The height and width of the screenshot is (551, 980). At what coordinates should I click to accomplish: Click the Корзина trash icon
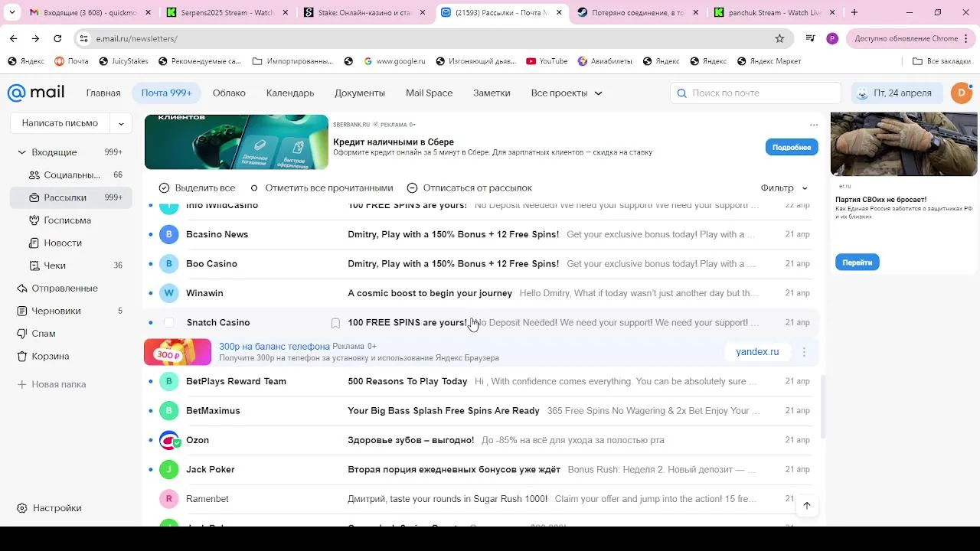(x=22, y=356)
